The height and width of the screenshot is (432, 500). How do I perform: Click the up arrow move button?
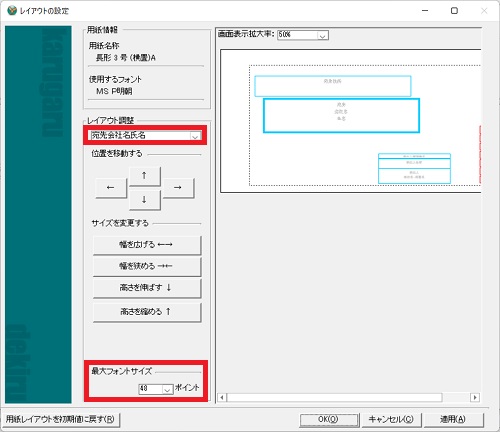[144, 176]
